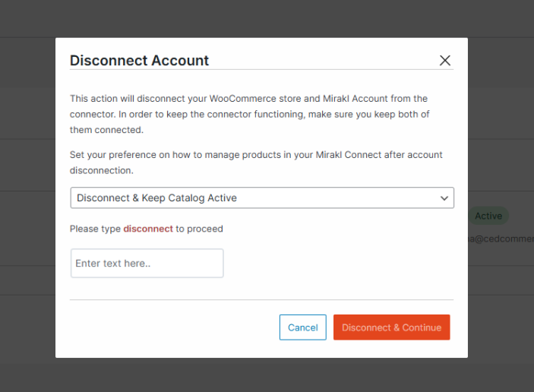Close the Disconnect Account dialog with X
Image resolution: width=534 pixels, height=392 pixels.
(445, 61)
